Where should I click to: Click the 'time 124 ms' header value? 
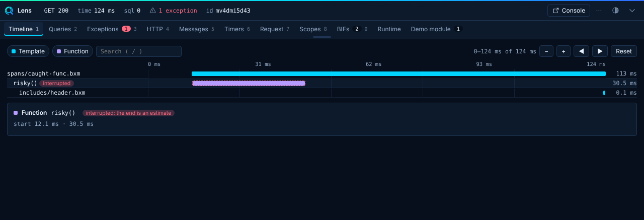[x=97, y=11]
